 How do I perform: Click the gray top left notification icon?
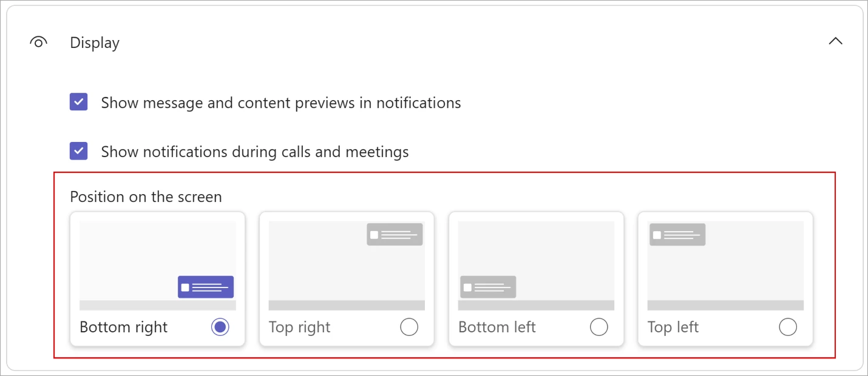(x=677, y=234)
